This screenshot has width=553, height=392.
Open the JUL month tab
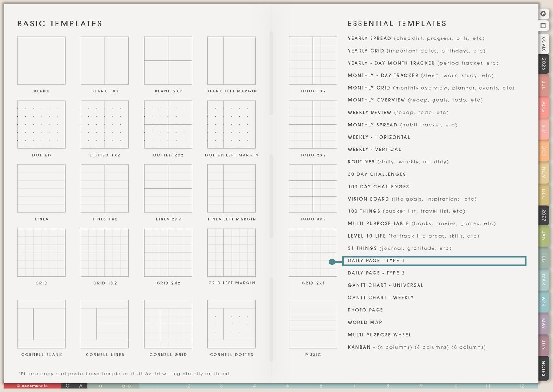[544, 85]
